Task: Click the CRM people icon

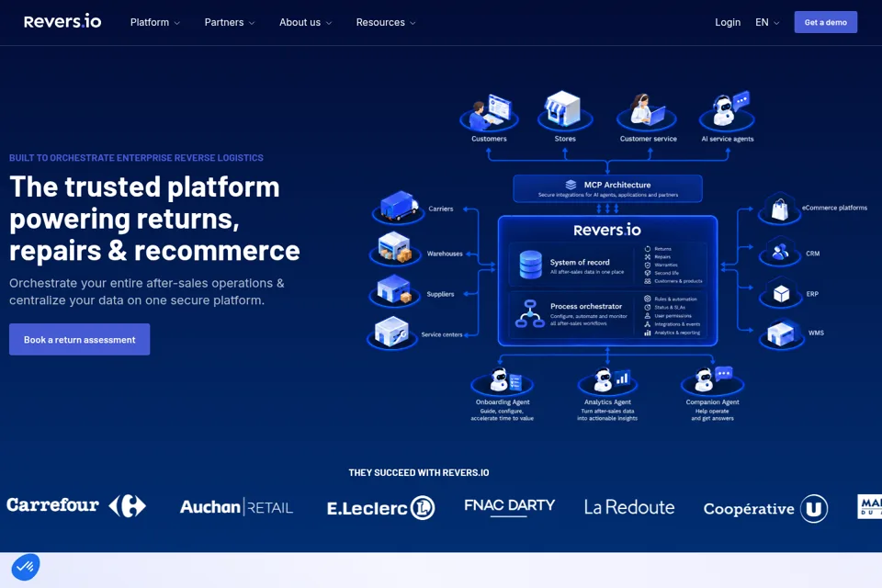Action: (x=780, y=252)
